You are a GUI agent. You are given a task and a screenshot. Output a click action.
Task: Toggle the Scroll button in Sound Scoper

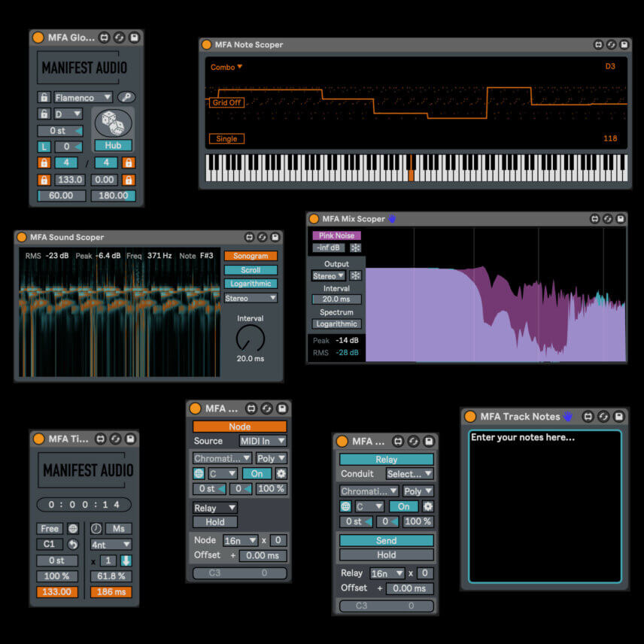[x=251, y=270]
